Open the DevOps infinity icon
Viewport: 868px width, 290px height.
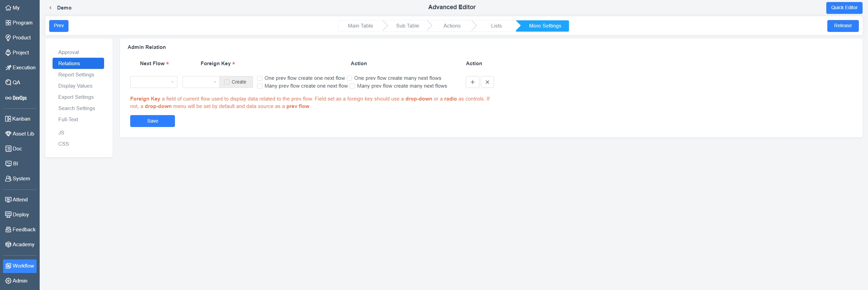[x=8, y=98]
